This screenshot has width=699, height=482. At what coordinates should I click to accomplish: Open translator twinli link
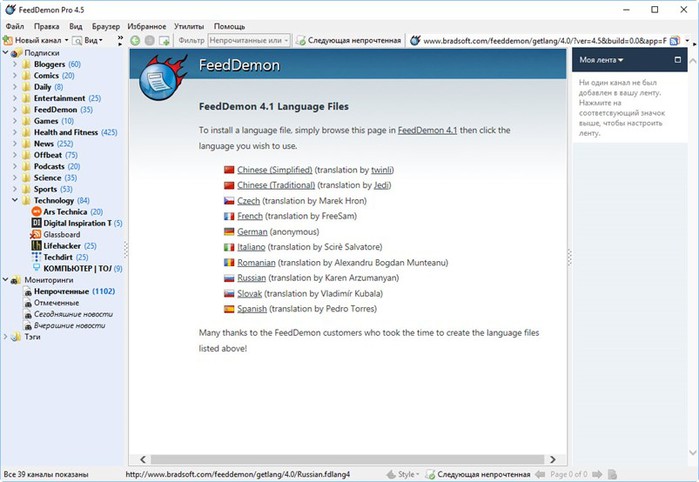coord(382,170)
